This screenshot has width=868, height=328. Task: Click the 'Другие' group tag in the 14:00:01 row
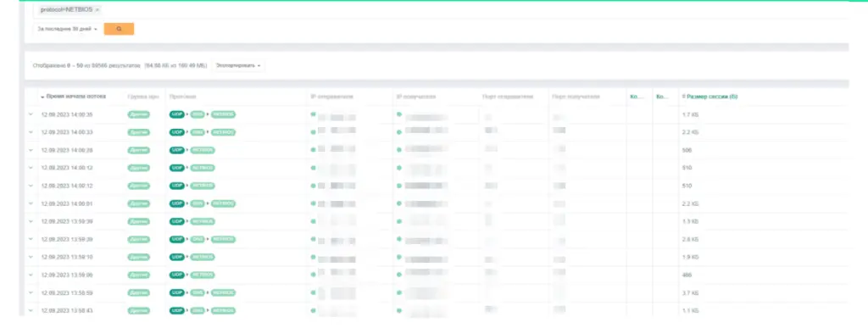click(x=138, y=203)
